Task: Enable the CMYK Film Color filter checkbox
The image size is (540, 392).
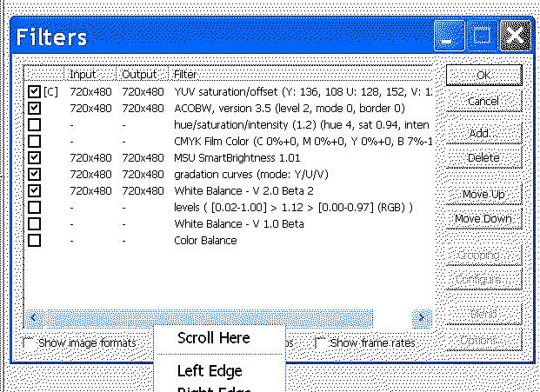Action: [35, 141]
